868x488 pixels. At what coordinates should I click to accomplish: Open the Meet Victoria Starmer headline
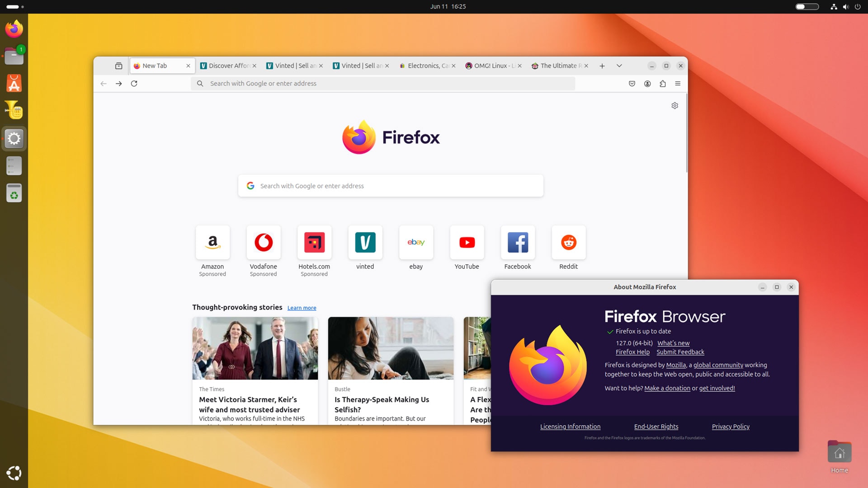[250, 404]
